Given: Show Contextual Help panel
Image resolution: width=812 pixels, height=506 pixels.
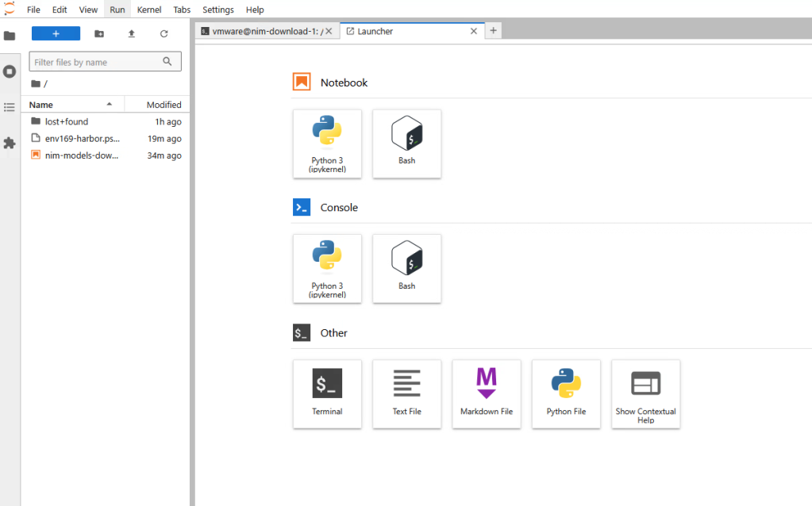Looking at the screenshot, I should tap(646, 394).
